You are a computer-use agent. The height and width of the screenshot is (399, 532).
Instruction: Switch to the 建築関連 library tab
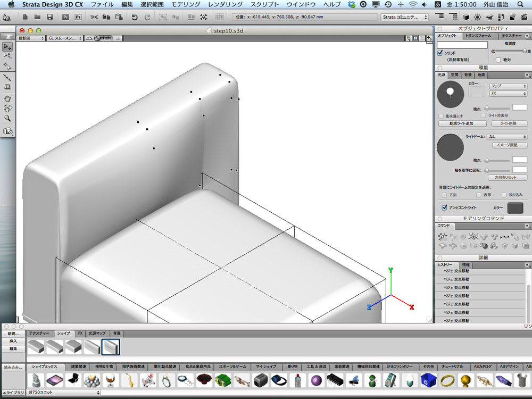pyautogui.click(x=79, y=367)
